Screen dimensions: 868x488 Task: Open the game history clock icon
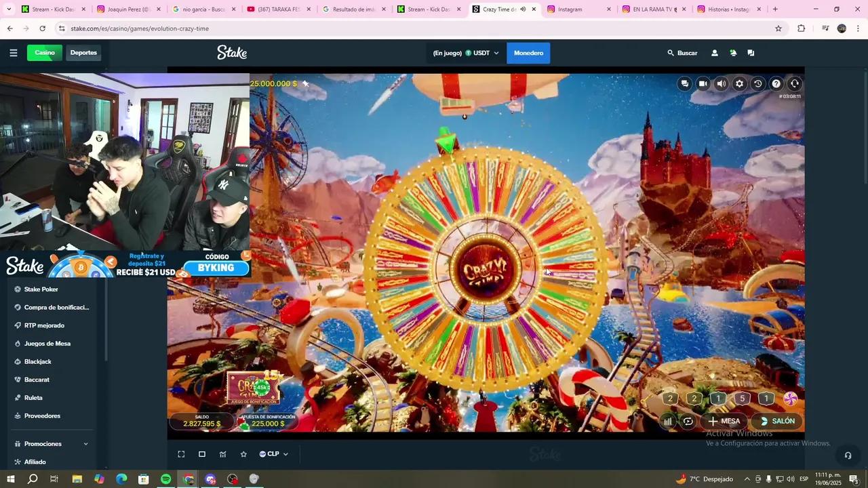coord(758,83)
